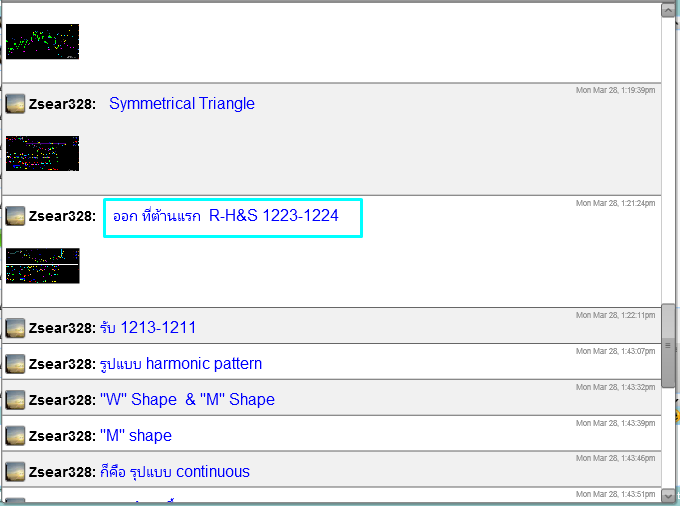Open the chart thumbnail under the R-H&S message

coord(42,266)
